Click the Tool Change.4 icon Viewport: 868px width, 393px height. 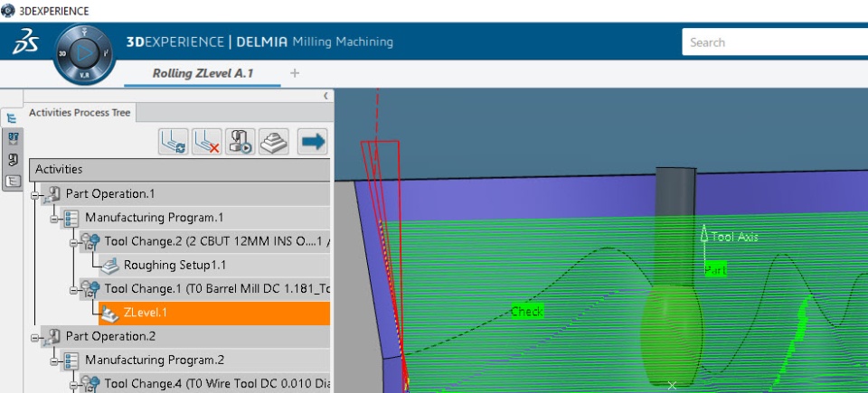click(90, 383)
